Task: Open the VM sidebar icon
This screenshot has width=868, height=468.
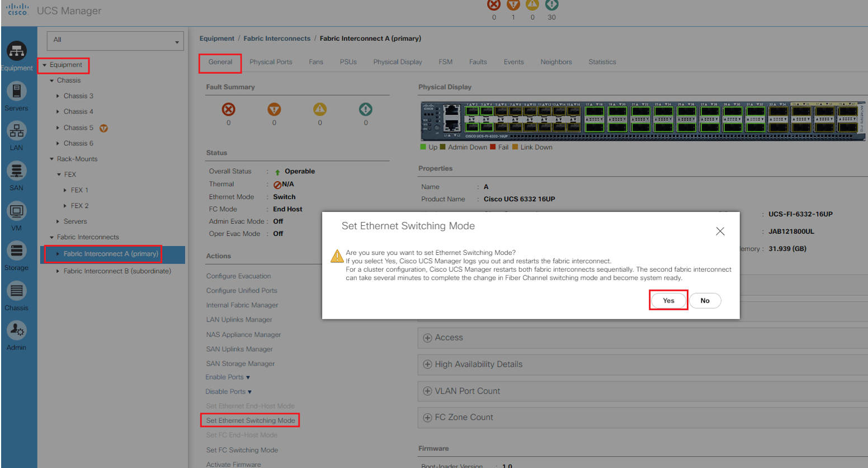Action: point(17,211)
